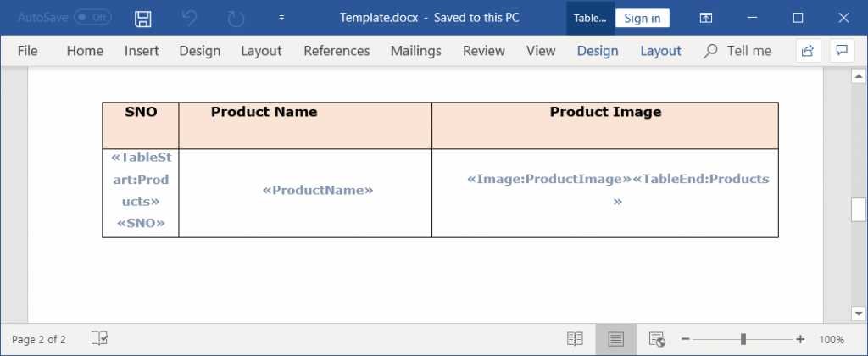Click the Undo arrow icon

[x=190, y=18]
